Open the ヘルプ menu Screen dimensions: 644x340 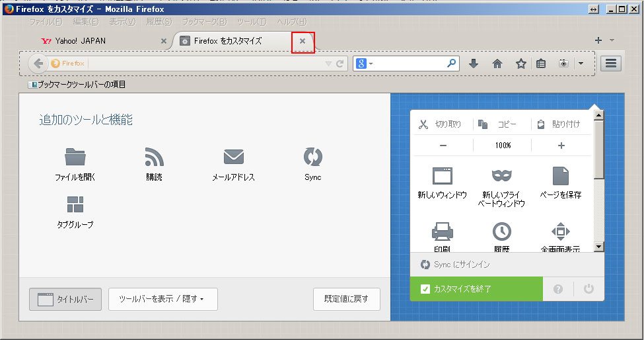291,22
